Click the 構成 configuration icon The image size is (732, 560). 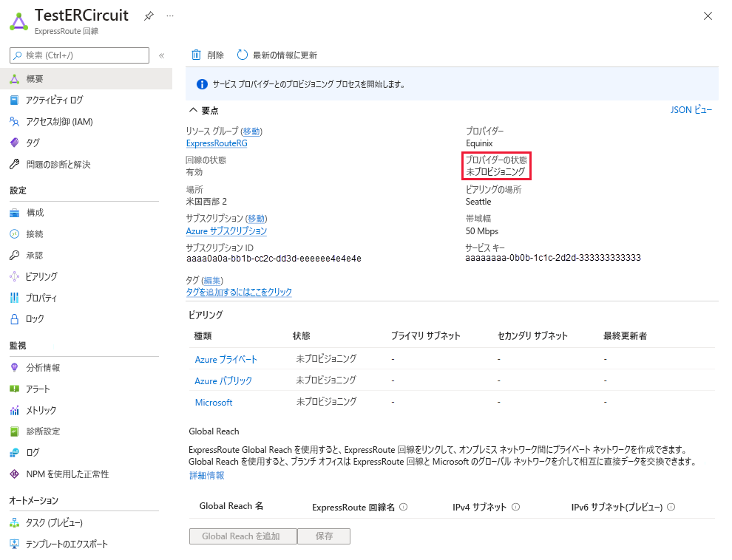point(15,213)
